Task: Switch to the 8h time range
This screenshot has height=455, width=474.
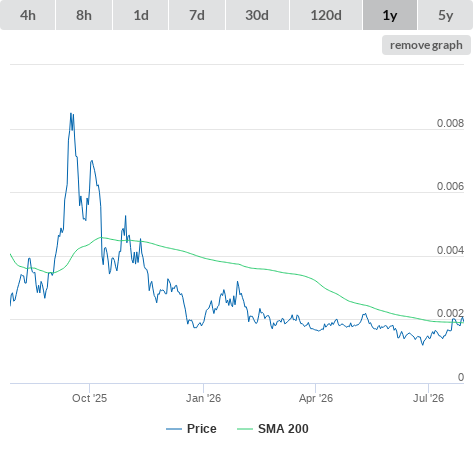Action: [x=84, y=15]
